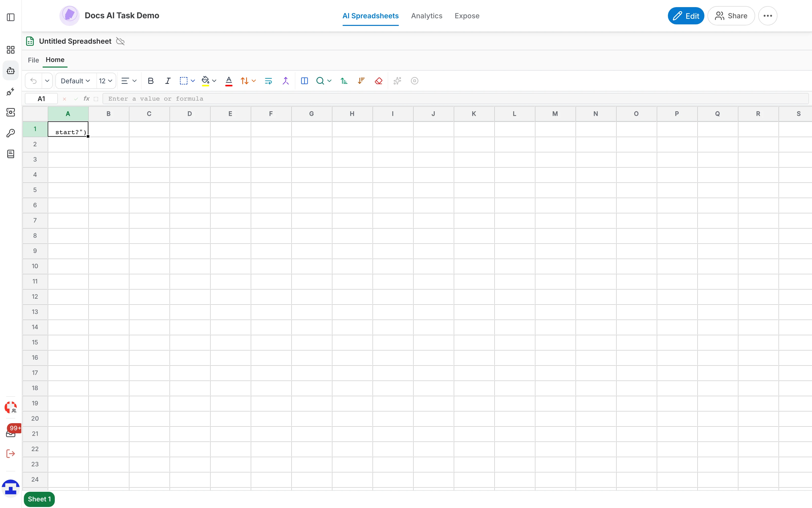Screen dimensions: 812x508
Task: Click the sort descending icon
Action: click(x=361, y=81)
